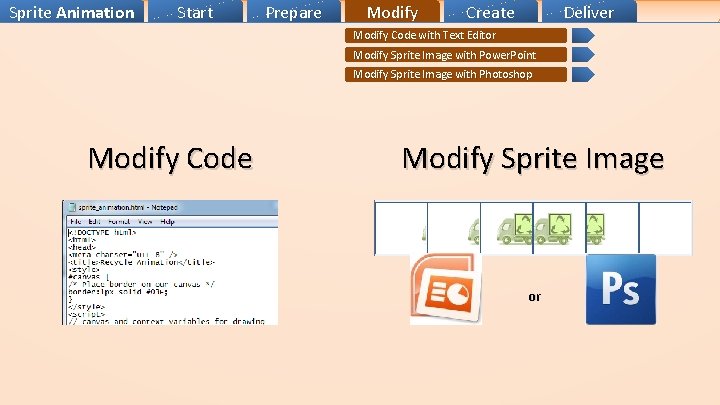This screenshot has width=720, height=405.
Task: Click the recycle truck sprite strip image
Action: pyautogui.click(x=533, y=228)
